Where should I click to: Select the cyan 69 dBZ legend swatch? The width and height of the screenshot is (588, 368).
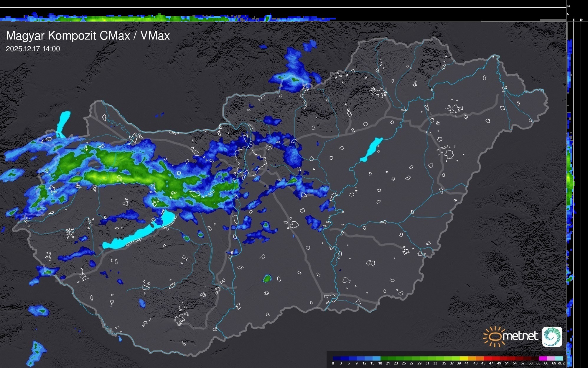coord(559,358)
